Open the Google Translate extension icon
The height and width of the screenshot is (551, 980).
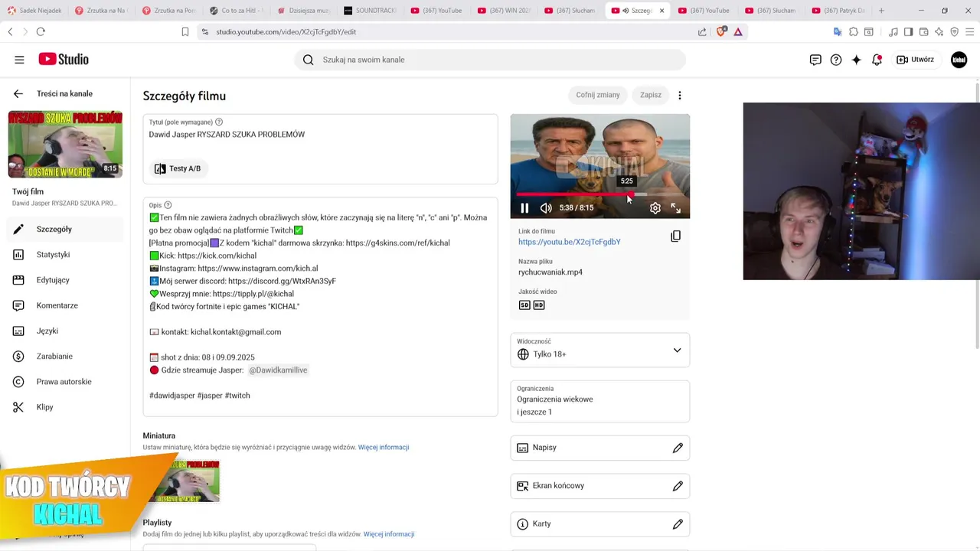(838, 31)
